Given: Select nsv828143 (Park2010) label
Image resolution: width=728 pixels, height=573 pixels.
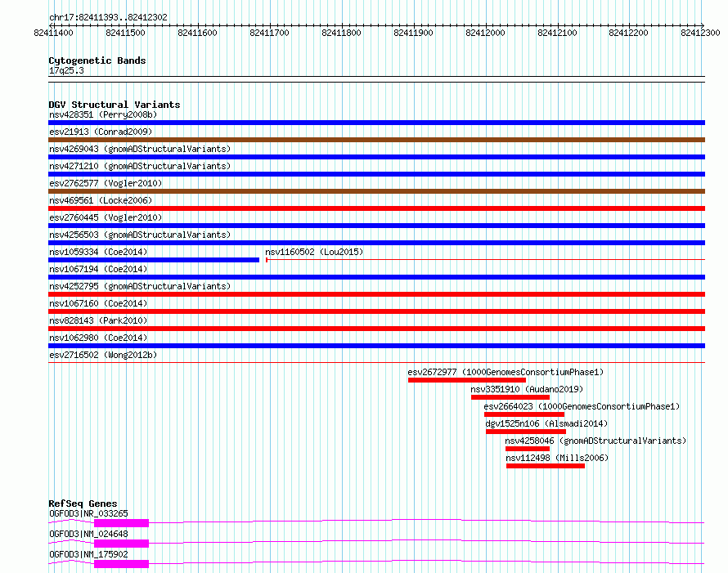Looking at the screenshot, I should (x=98, y=320).
